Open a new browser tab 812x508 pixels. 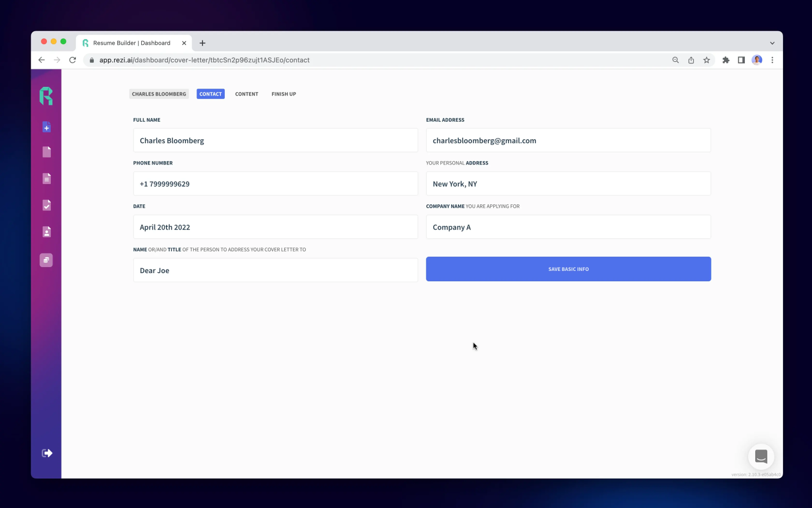point(202,43)
